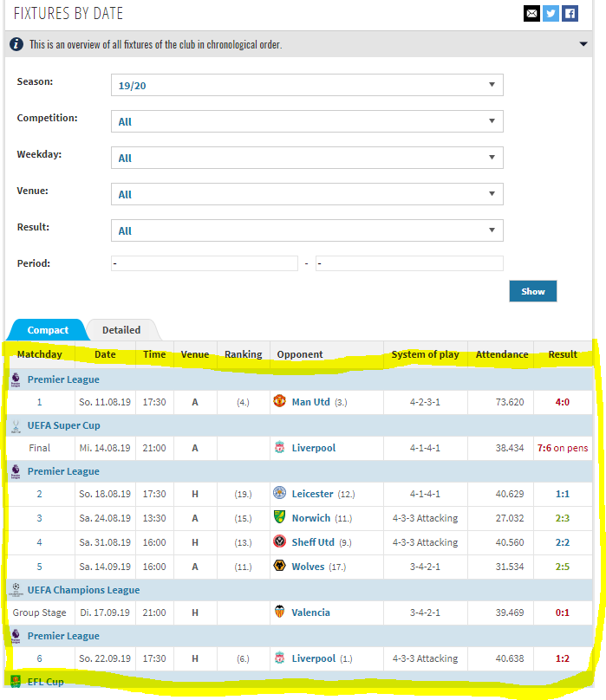Open the Leicester opponent link
This screenshot has width=606, height=700.
(312, 494)
